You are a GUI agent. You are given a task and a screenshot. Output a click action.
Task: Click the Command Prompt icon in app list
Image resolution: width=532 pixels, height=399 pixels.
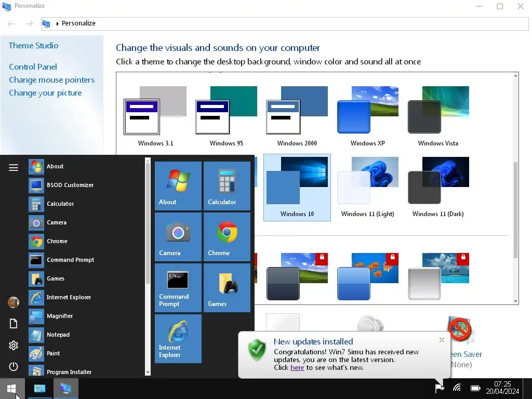[x=36, y=260]
